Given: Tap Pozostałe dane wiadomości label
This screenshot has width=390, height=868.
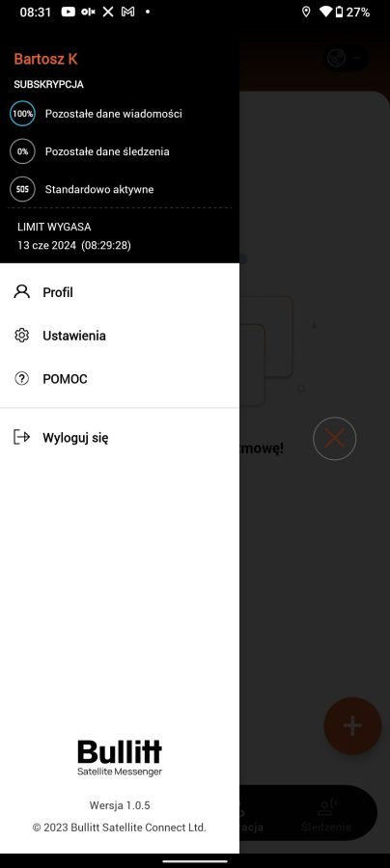Looking at the screenshot, I should pos(114,114).
